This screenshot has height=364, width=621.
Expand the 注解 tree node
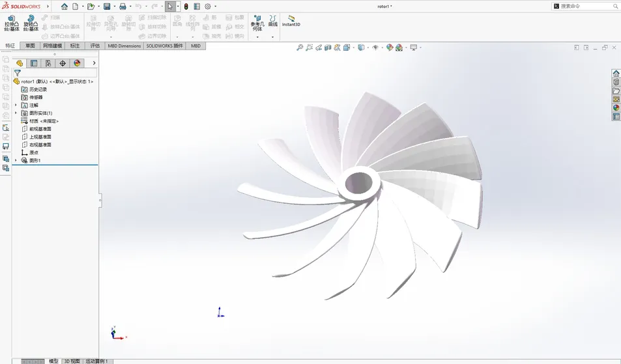(16, 105)
